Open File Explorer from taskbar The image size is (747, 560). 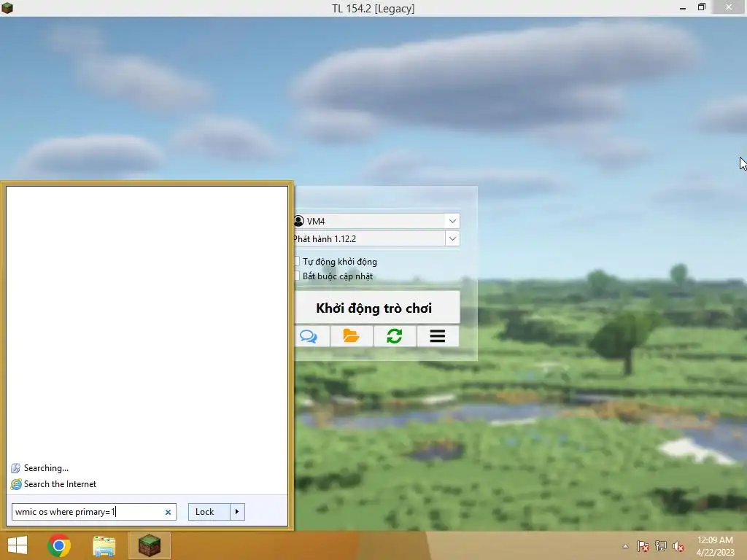[104, 545]
